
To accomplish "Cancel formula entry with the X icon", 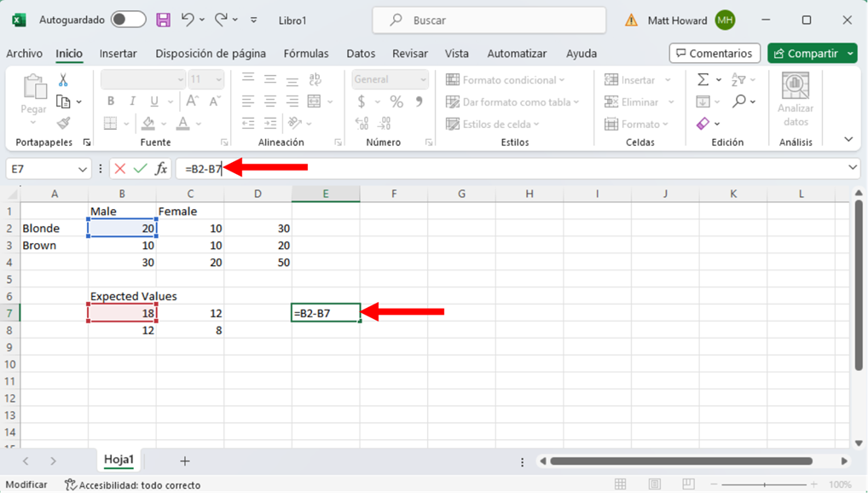I will tap(120, 169).
